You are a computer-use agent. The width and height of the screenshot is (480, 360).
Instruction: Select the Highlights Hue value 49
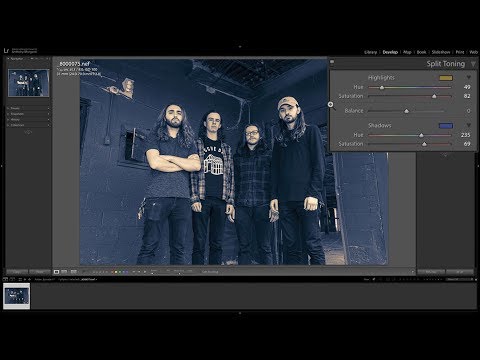(467, 87)
